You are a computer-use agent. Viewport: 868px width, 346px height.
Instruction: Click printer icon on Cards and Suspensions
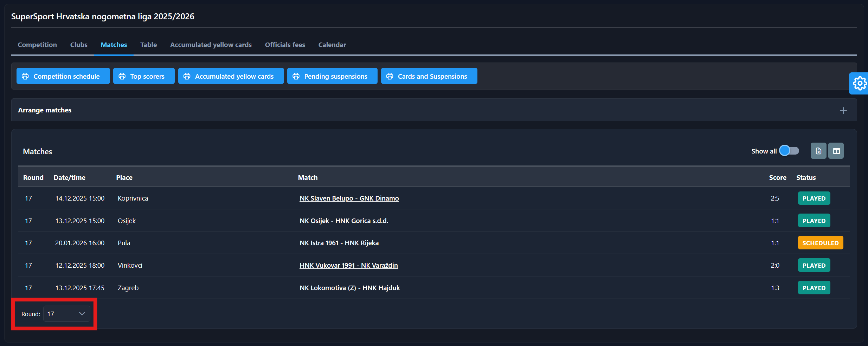pyautogui.click(x=390, y=76)
